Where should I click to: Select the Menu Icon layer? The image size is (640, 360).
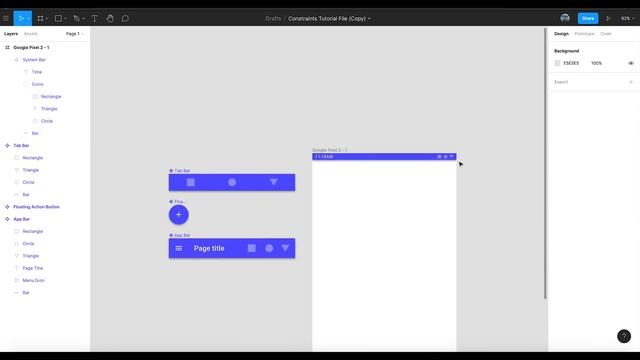pos(33,280)
